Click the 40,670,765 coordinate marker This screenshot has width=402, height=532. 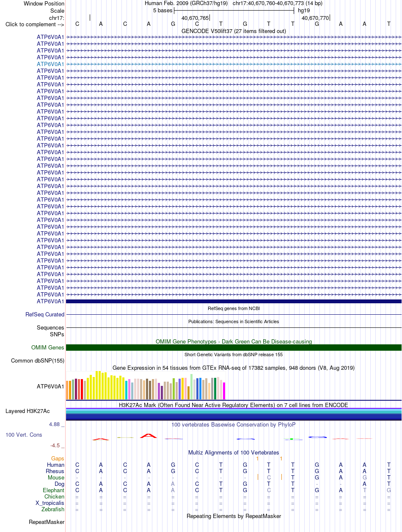point(195,18)
